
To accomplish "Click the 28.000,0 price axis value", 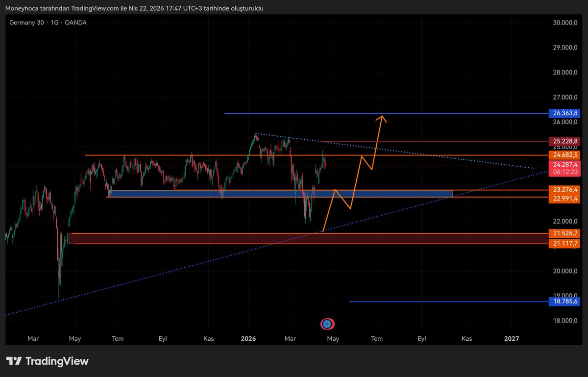I will point(565,73).
